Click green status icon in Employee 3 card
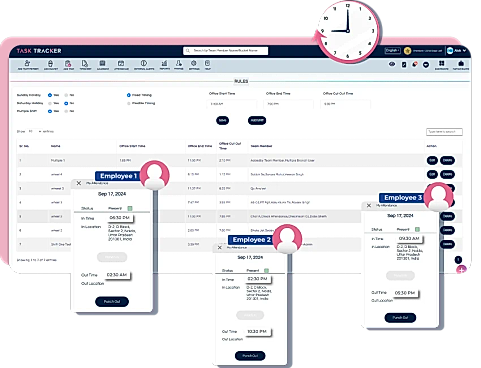This screenshot has height=368, width=481. 417,229
